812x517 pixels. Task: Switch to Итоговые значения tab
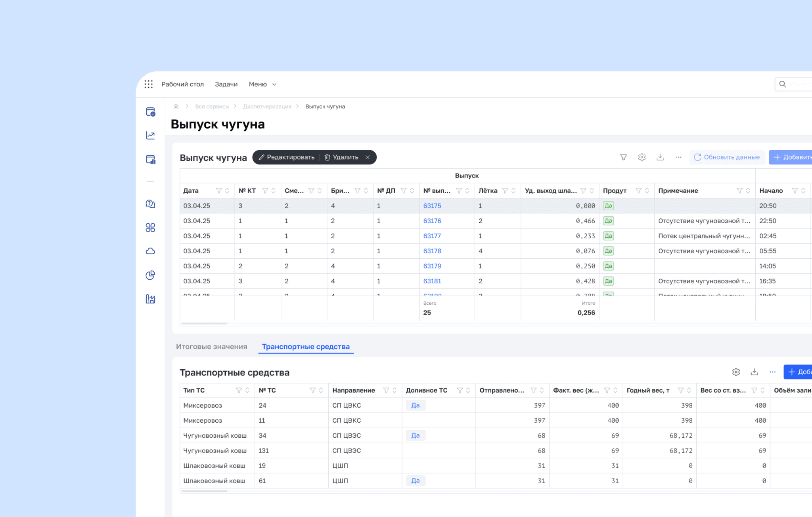[x=211, y=347]
